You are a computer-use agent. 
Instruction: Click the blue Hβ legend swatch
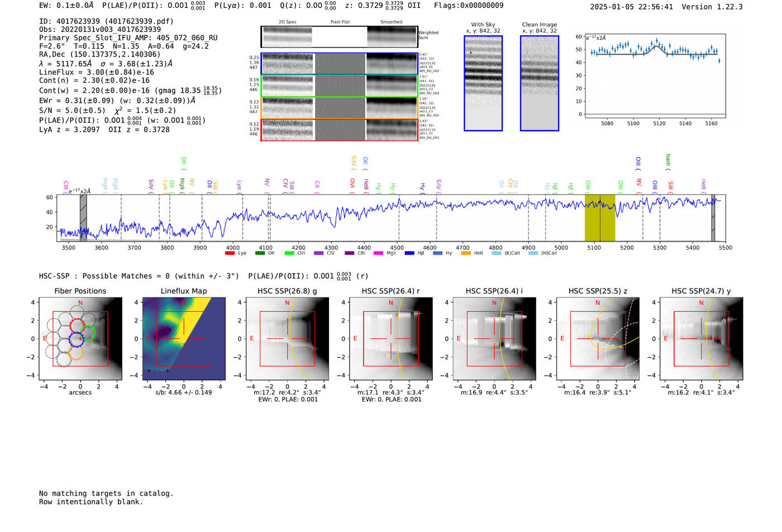409,253
